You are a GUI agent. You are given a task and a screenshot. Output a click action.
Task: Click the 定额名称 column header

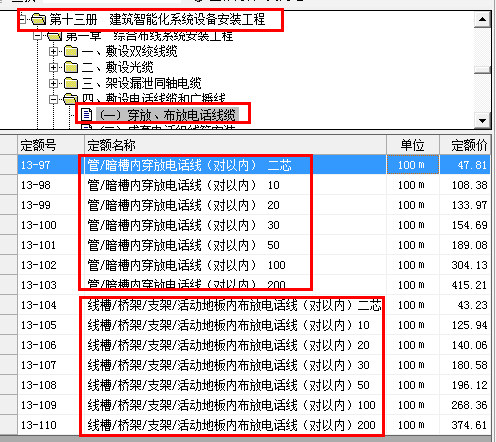[x=235, y=145]
